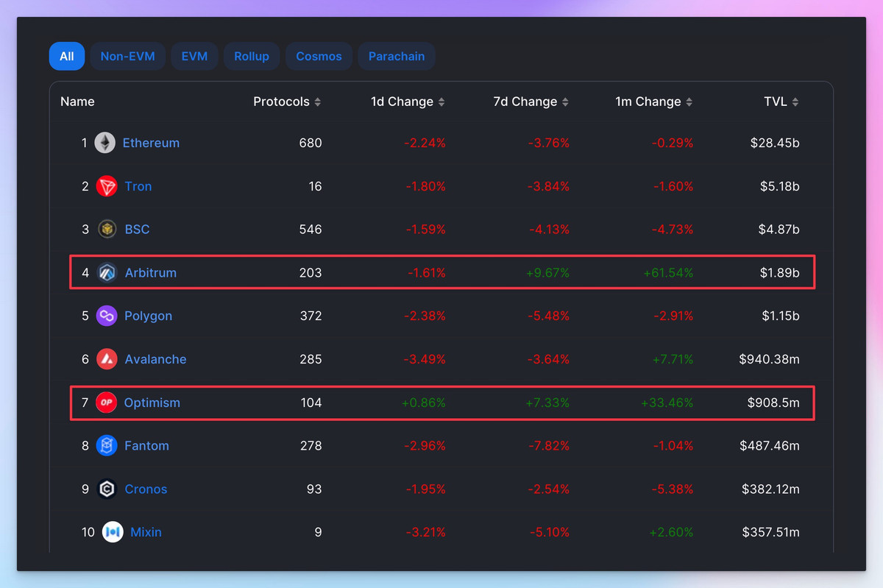Switch to the Rollup filter tab
Viewport: 883px width, 588px height.
pos(252,57)
